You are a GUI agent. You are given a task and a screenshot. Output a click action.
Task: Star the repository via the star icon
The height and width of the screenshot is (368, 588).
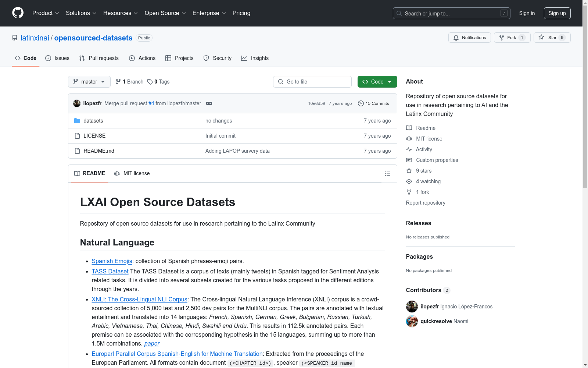click(x=541, y=38)
